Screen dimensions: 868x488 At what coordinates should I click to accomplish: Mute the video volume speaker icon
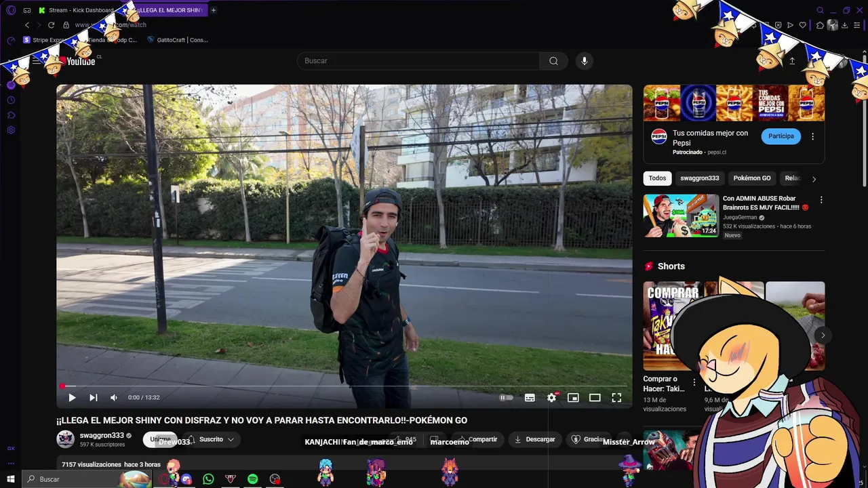(x=114, y=398)
